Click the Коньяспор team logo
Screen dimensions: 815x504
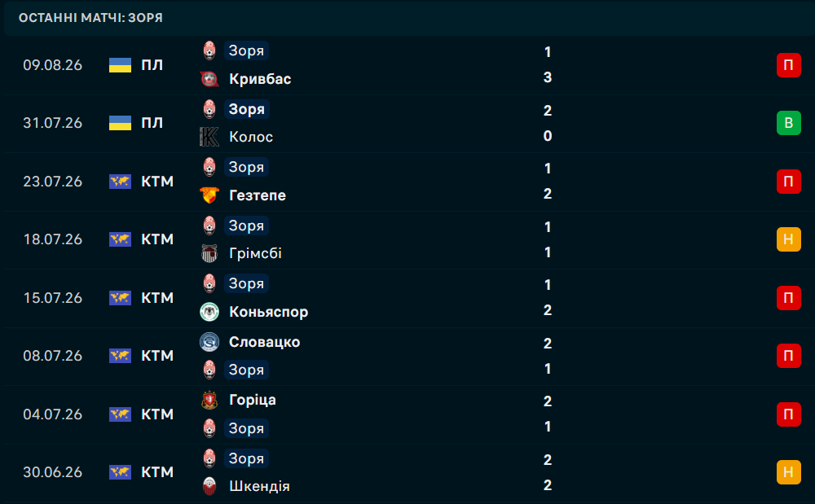coord(209,311)
